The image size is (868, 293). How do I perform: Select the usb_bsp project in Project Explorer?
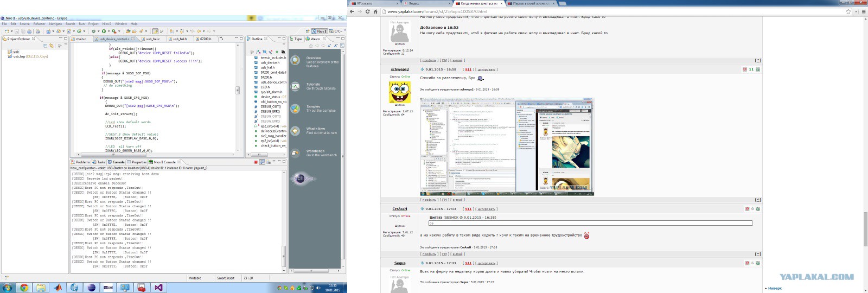(x=28, y=56)
